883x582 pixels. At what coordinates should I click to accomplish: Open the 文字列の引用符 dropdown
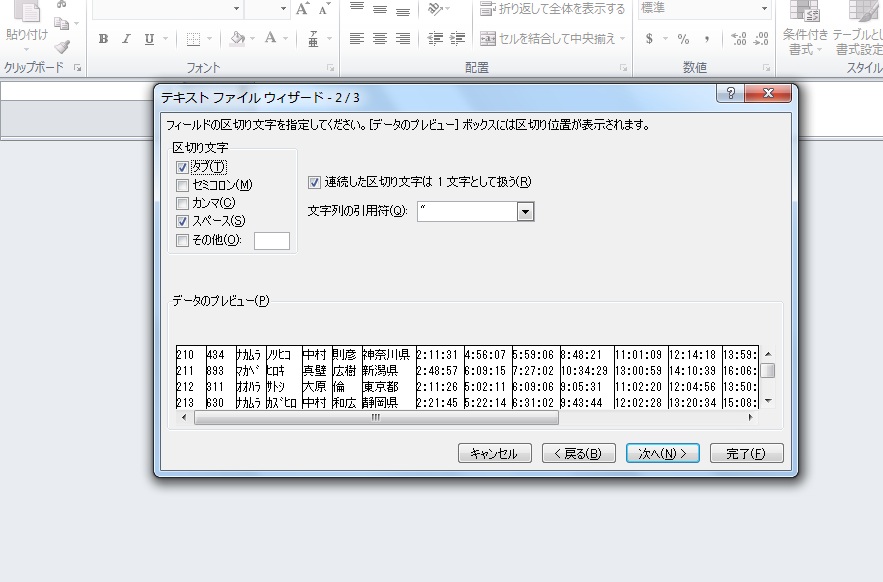click(x=526, y=212)
